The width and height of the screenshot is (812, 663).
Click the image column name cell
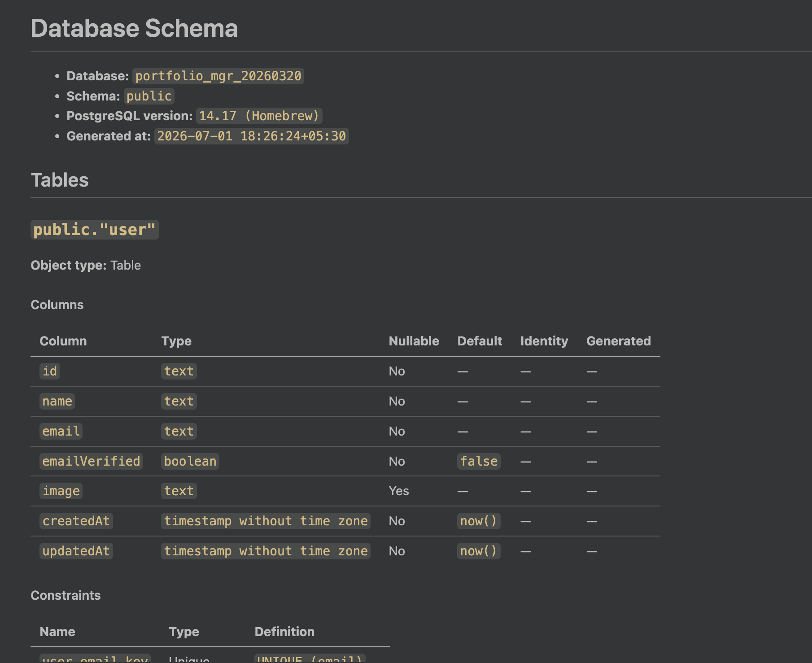(x=61, y=491)
